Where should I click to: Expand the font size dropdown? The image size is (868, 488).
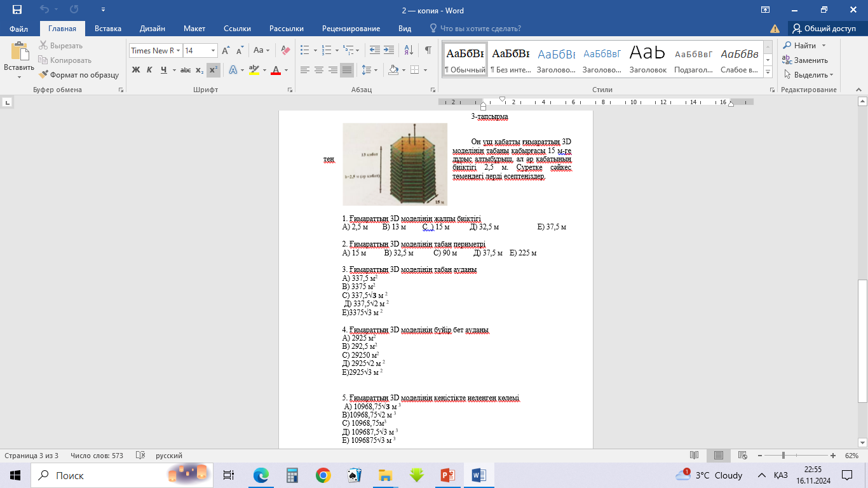tap(213, 51)
